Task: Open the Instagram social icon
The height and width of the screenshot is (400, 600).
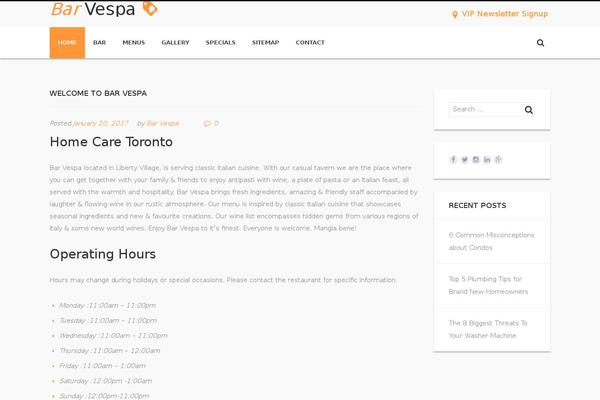Action: coord(476,160)
